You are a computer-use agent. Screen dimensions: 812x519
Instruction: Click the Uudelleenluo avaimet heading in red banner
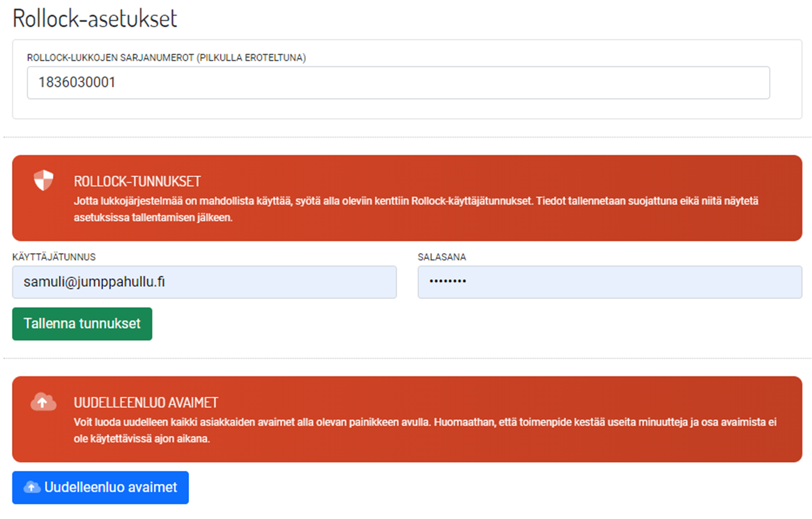[146, 403]
